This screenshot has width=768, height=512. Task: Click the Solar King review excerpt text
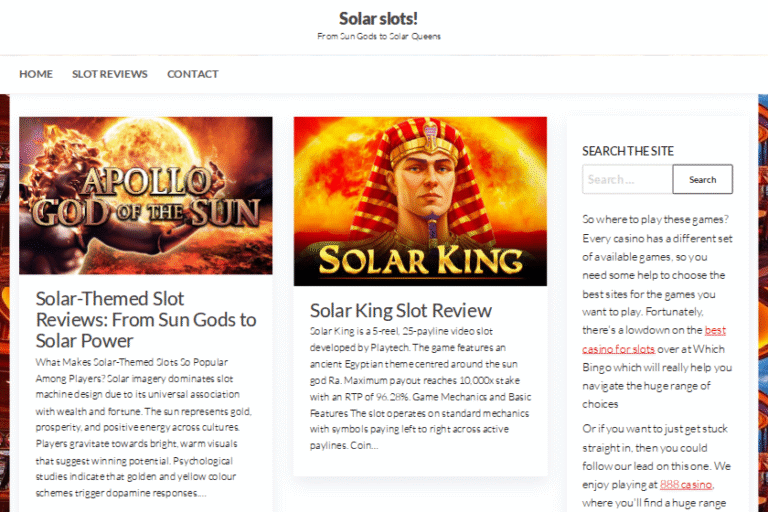click(x=419, y=387)
